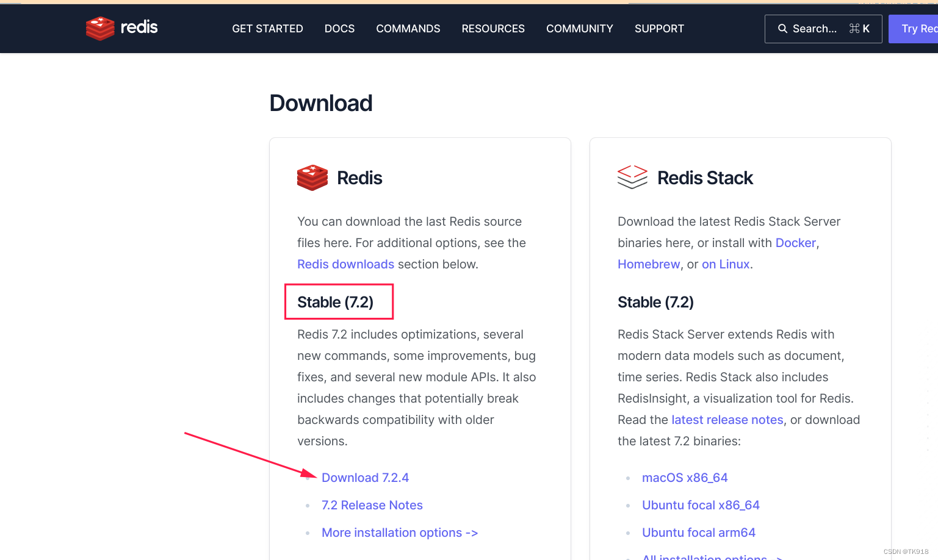
Task: Click the Redis logo in the navbar
Action: (x=122, y=28)
